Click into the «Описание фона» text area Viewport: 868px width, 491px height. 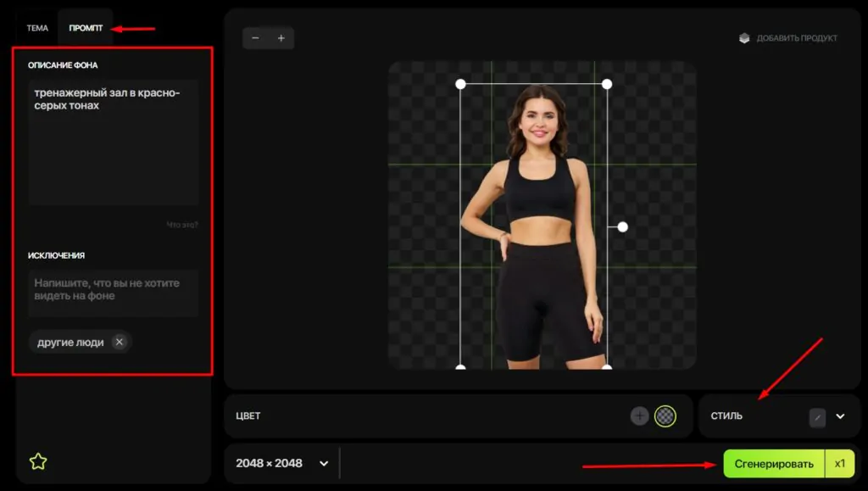[114, 144]
